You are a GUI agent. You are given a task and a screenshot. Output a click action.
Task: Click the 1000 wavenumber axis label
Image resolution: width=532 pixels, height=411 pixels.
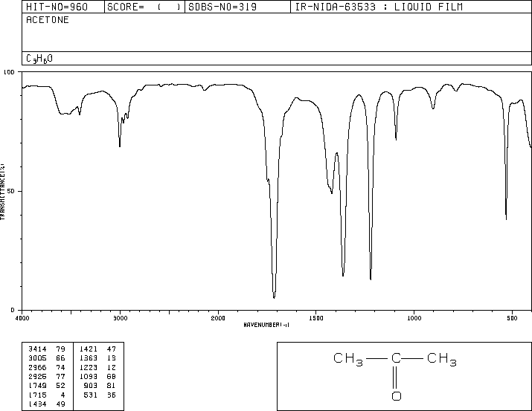[414, 318]
